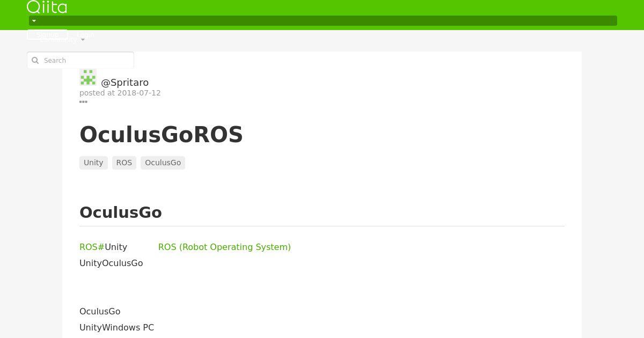This screenshot has height=338, width=644.
Task: Select the OculusGo tag
Action: pyautogui.click(x=163, y=163)
